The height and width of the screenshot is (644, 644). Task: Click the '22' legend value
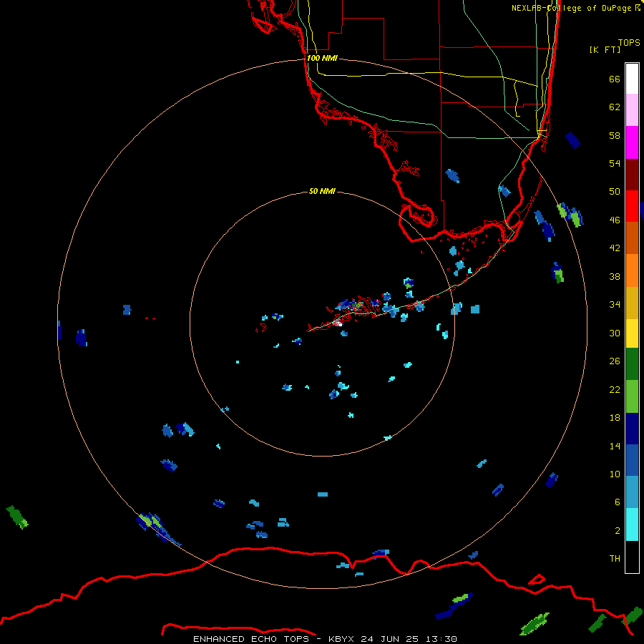[x=615, y=389]
